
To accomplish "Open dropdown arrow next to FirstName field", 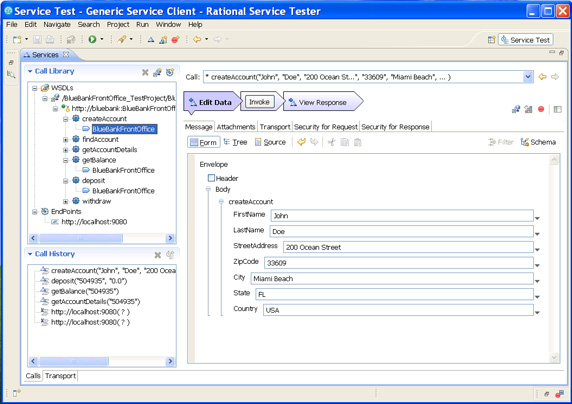I will pyautogui.click(x=537, y=218).
